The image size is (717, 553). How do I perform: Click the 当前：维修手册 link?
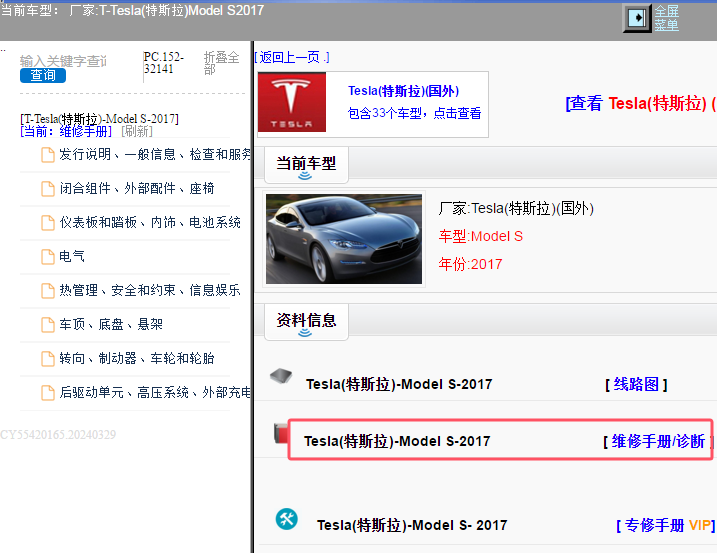(66, 131)
